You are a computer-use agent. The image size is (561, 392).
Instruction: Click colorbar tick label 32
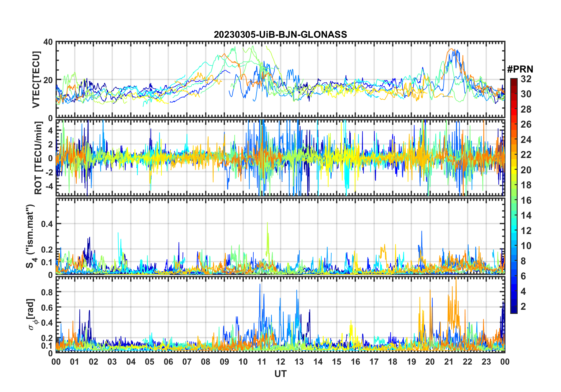point(526,79)
